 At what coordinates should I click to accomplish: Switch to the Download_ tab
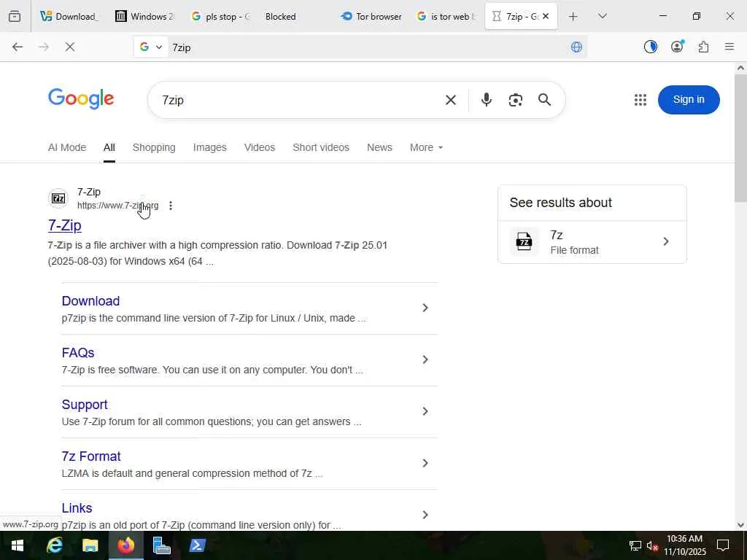[x=70, y=17]
